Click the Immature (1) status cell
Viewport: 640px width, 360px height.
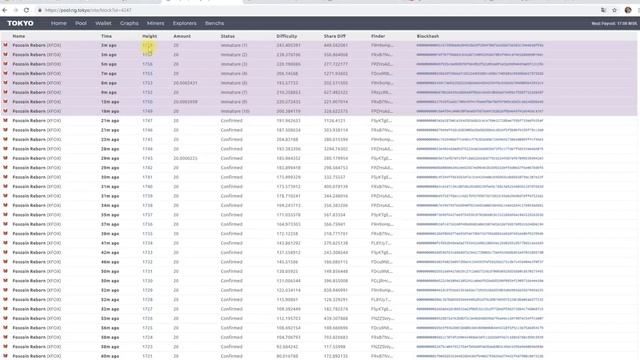tap(234, 45)
